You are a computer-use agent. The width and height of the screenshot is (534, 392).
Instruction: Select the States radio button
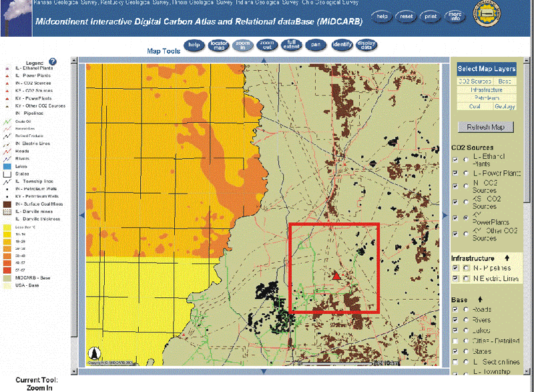466,351
